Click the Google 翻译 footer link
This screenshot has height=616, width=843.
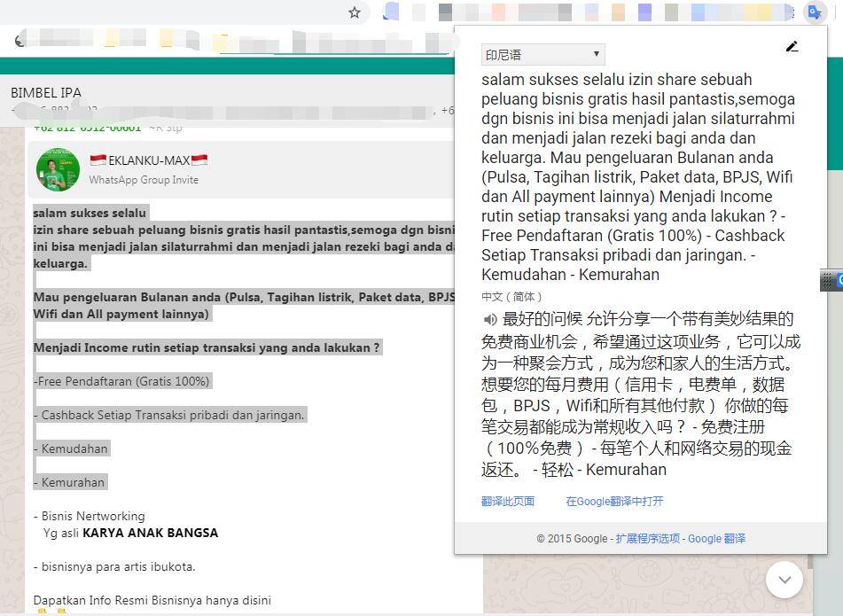click(x=716, y=538)
